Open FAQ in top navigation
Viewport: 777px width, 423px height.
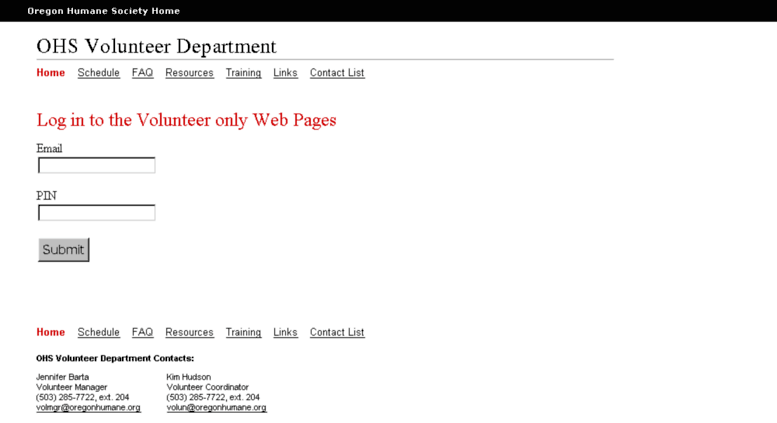[142, 73]
